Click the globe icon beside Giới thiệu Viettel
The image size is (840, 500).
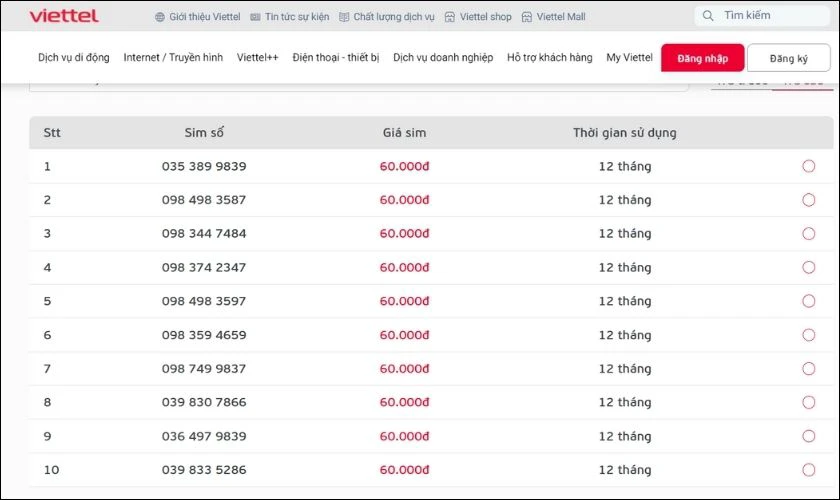coord(160,17)
